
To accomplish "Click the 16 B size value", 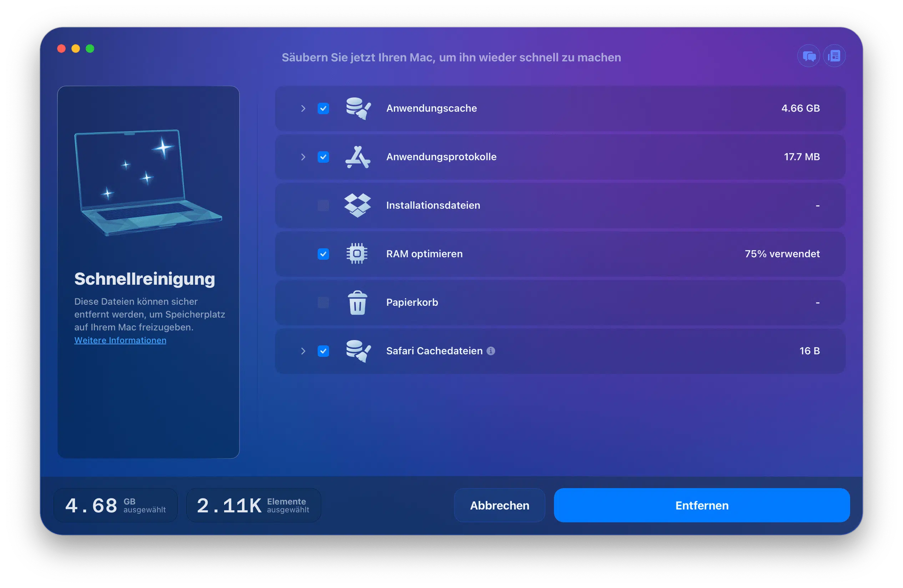I will pyautogui.click(x=809, y=351).
